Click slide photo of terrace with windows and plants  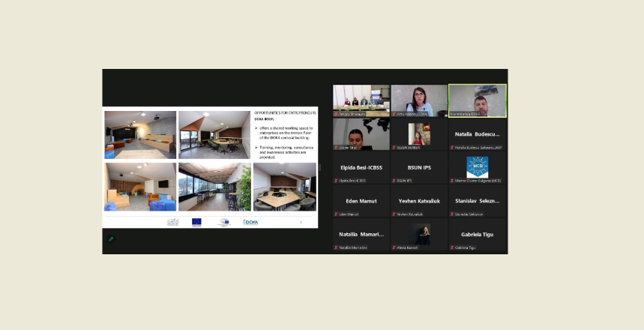[x=214, y=187]
